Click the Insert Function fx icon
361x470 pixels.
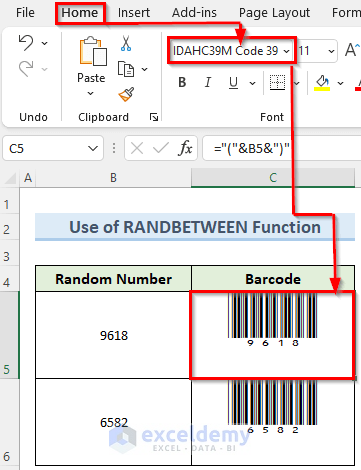185,148
